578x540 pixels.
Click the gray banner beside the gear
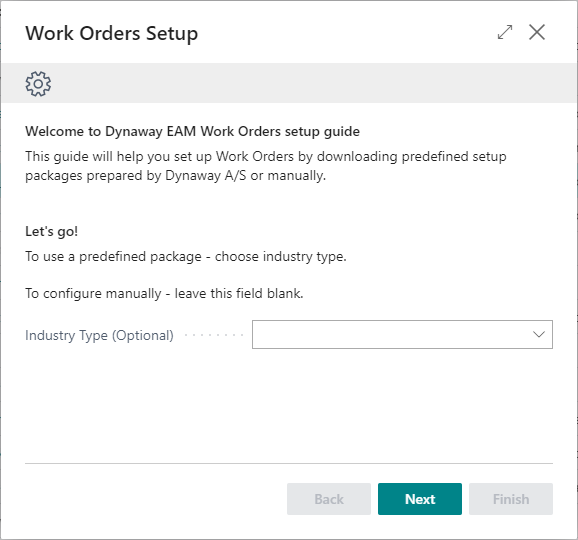pos(313,83)
